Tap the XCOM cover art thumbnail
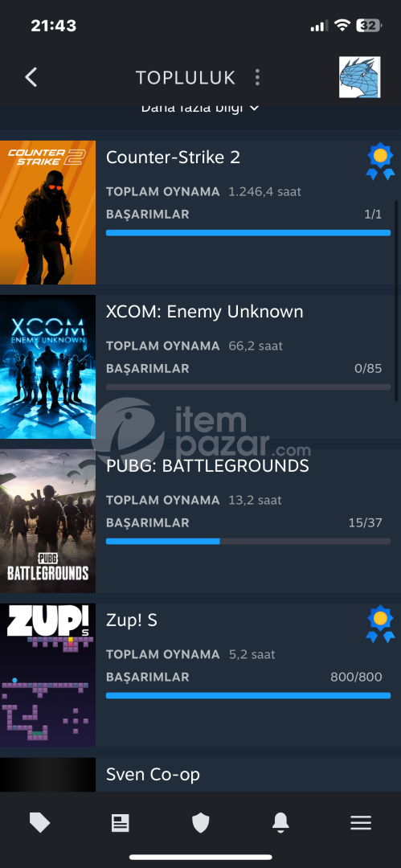The width and height of the screenshot is (401, 868). click(x=47, y=366)
